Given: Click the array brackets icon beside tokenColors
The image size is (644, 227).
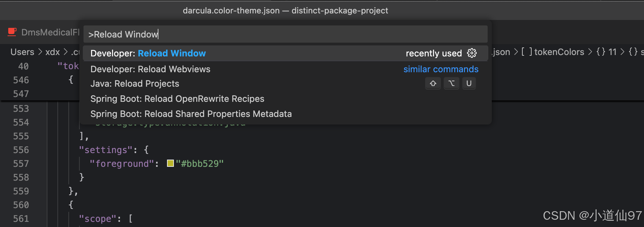Looking at the screenshot, I should point(526,52).
